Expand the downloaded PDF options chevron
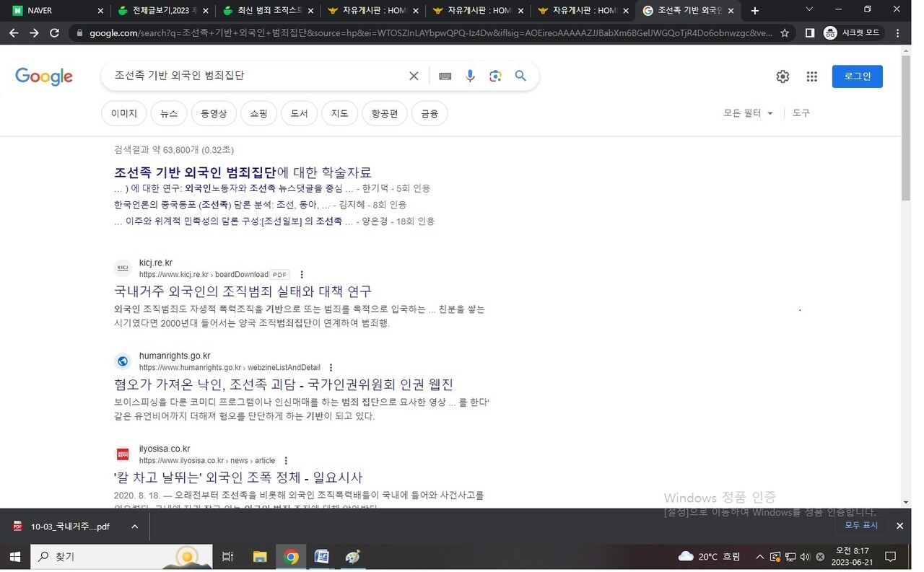This screenshot has height=572, width=924. click(134, 527)
